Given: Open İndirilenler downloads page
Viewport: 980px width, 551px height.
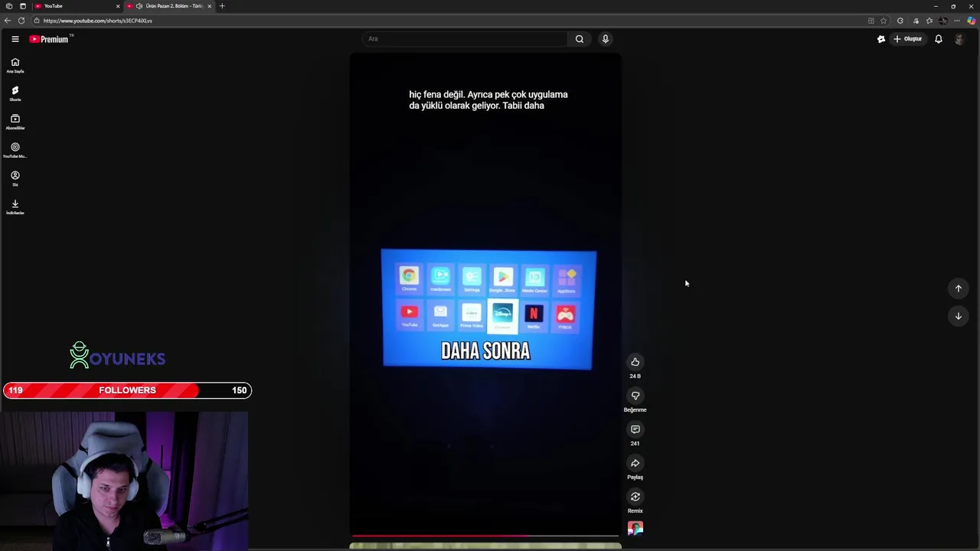Looking at the screenshot, I should coord(15,207).
